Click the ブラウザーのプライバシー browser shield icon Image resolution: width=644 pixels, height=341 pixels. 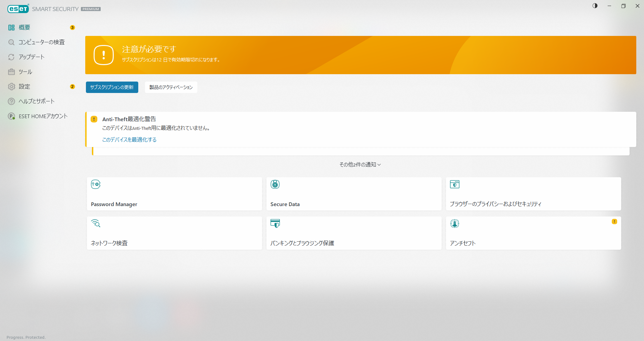pyautogui.click(x=455, y=184)
